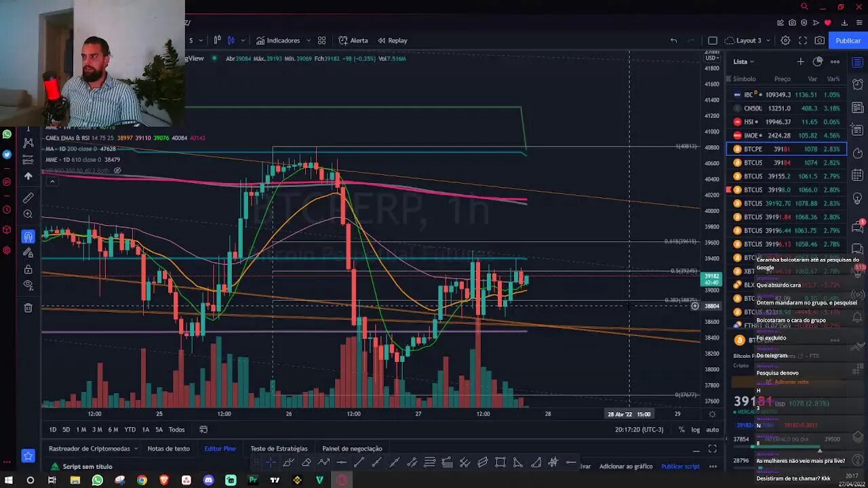The width and height of the screenshot is (868, 488).
Task: Open the USD currency dropdown on price axis
Action: 712,58
